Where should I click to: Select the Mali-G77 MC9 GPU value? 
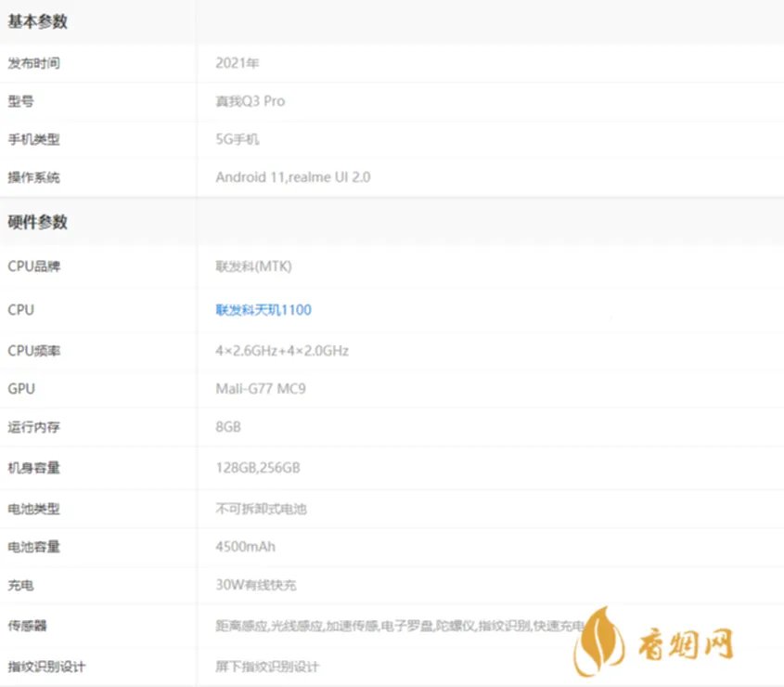click(x=259, y=389)
